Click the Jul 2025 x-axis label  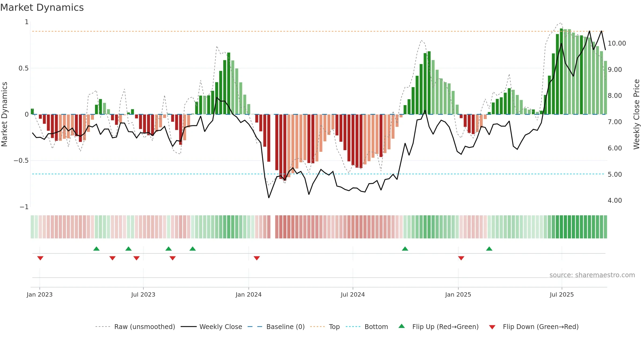[x=562, y=294]
